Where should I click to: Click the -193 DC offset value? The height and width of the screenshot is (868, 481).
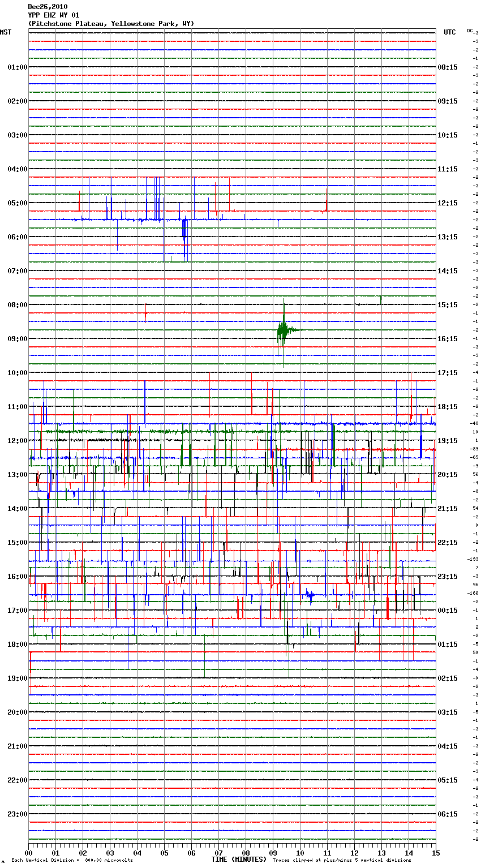tap(473, 559)
